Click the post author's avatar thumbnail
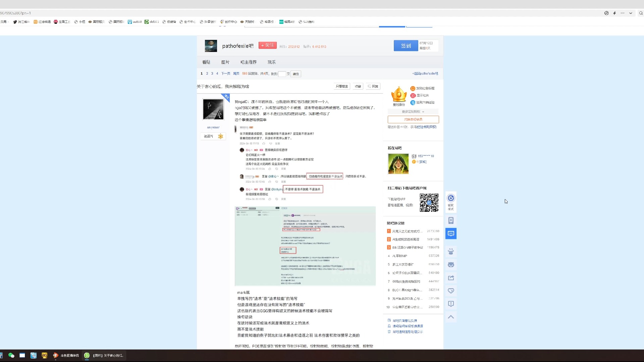This screenshot has height=362, width=644. pos(213,109)
